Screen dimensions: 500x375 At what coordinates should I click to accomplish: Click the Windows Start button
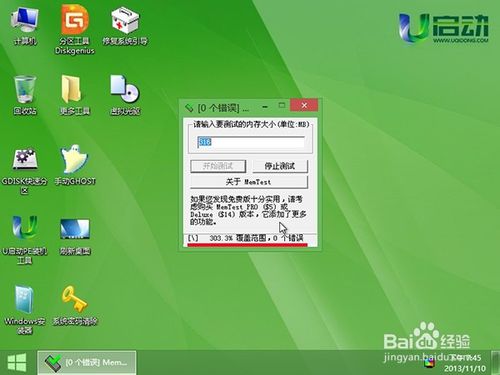tap(17, 362)
